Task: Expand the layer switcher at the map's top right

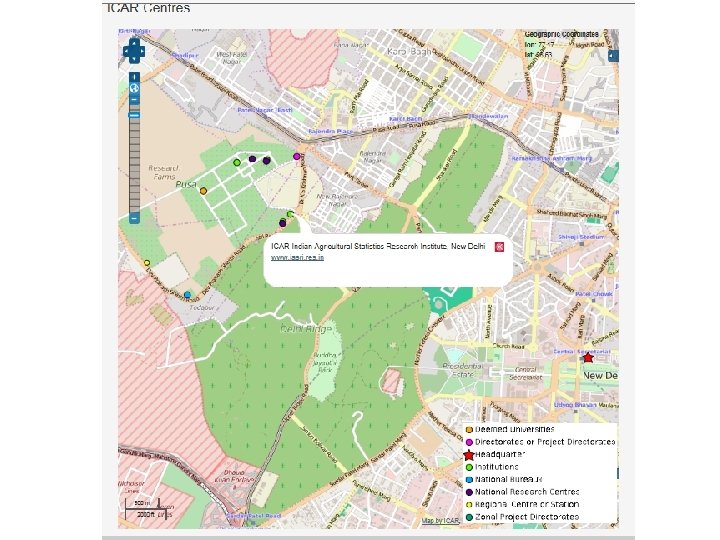Action: coord(613,56)
